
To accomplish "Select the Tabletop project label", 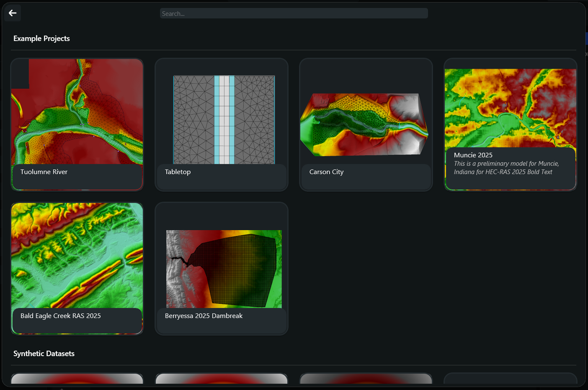I will tap(178, 172).
